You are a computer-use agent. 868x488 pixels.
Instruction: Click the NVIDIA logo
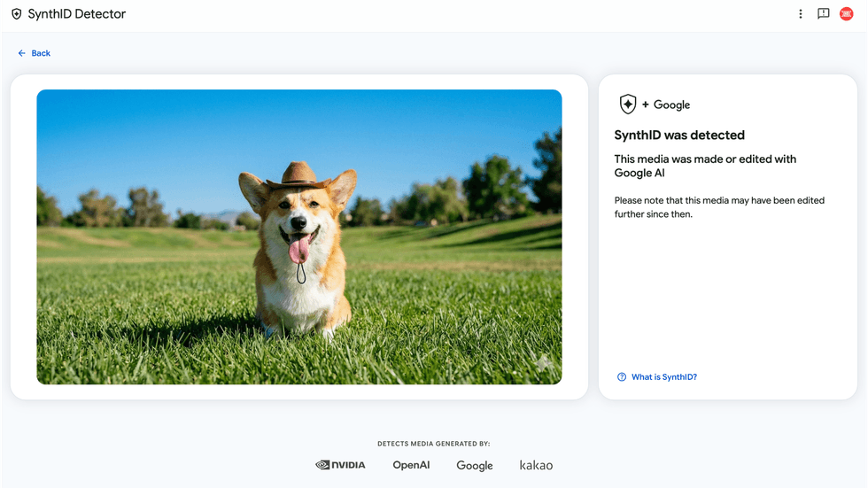(340, 465)
